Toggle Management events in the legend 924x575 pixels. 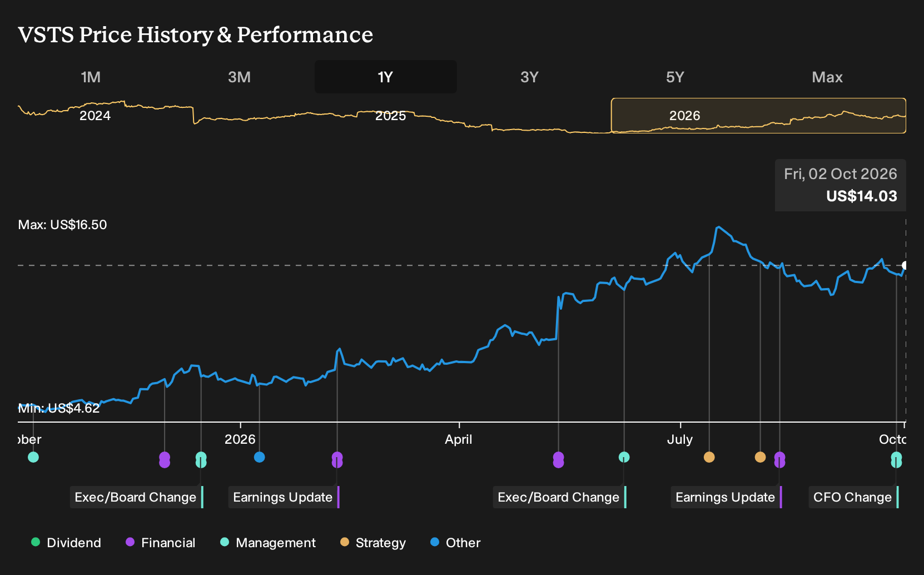[x=268, y=543]
